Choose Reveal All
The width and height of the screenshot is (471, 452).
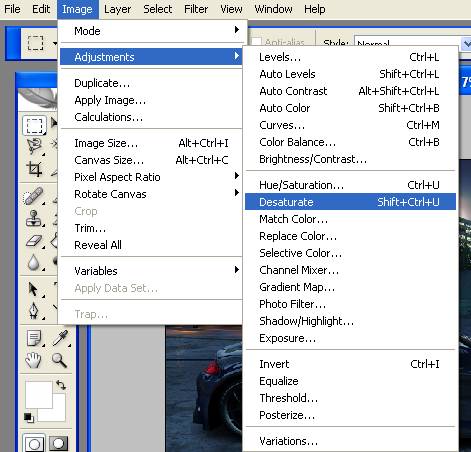click(151, 245)
